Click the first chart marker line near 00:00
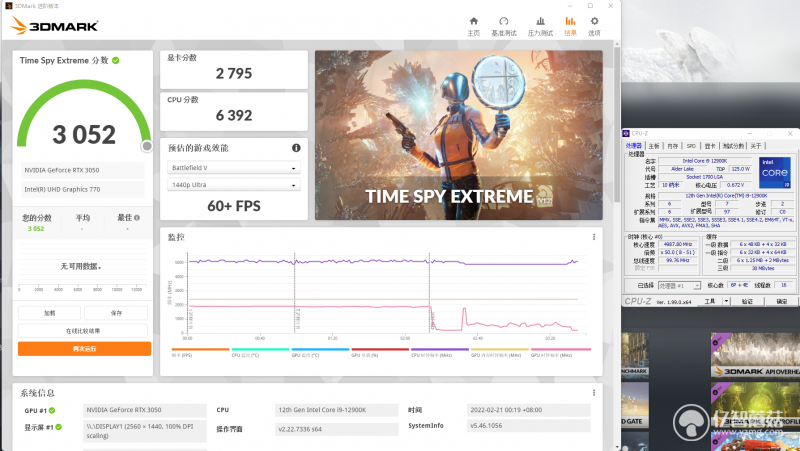 pos(187,293)
